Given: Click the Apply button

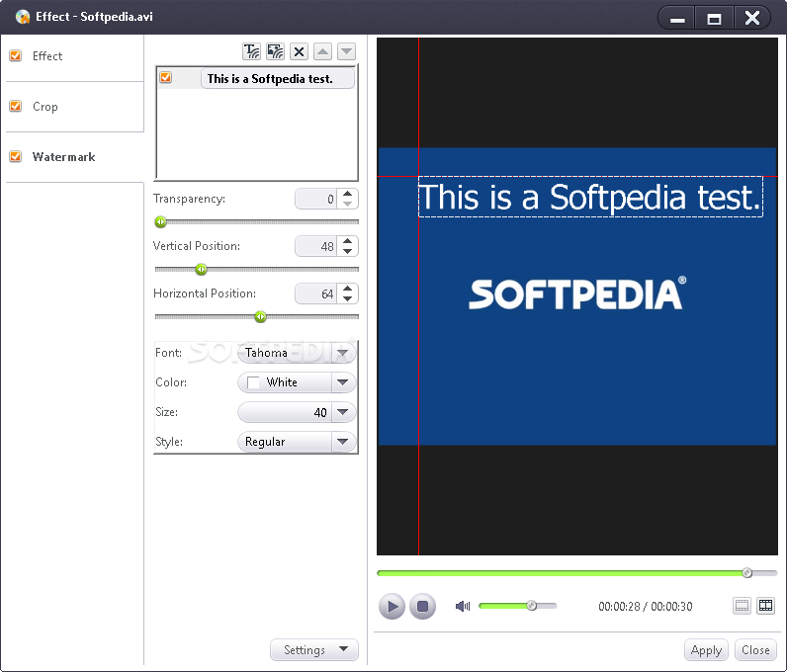Looking at the screenshot, I should 706,650.
